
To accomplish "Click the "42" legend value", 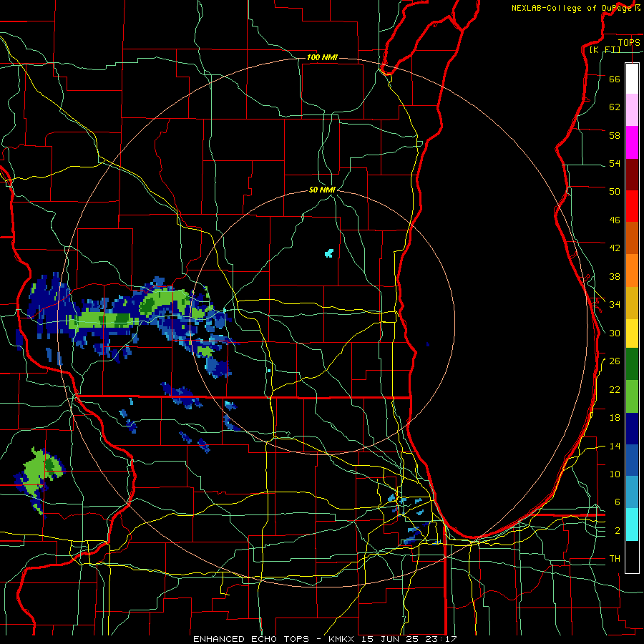I will click(615, 248).
